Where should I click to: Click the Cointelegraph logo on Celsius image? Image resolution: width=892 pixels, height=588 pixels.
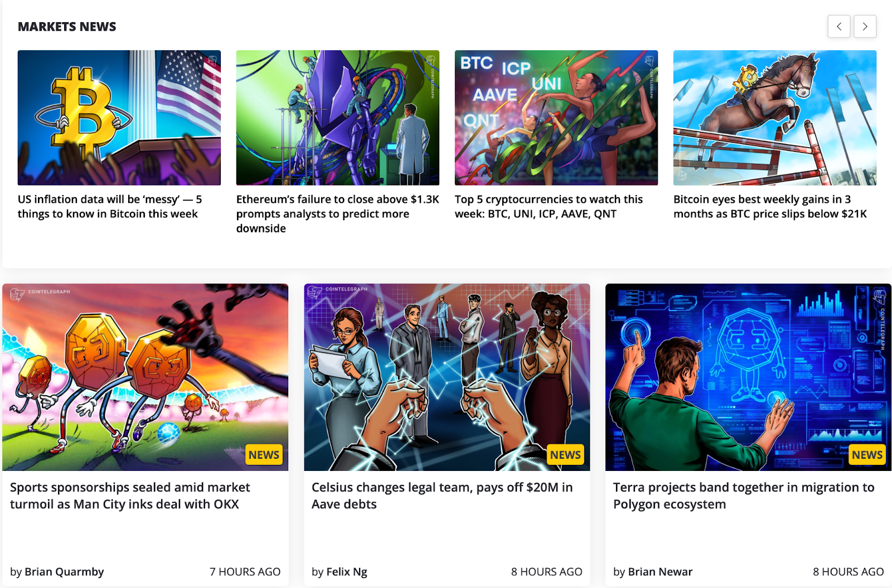[x=338, y=291]
